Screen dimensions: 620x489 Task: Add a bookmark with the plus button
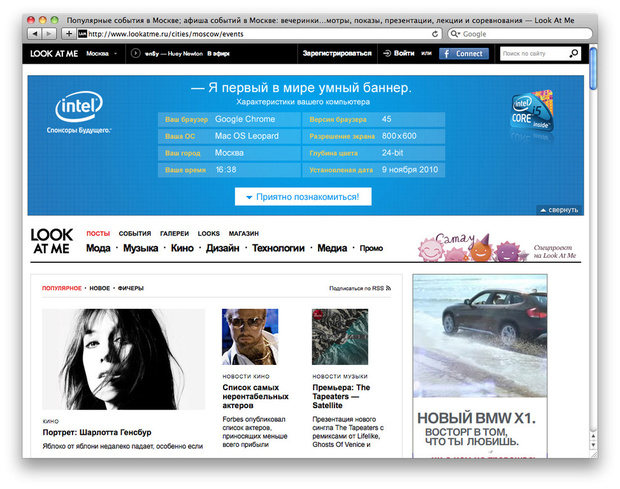69,34
